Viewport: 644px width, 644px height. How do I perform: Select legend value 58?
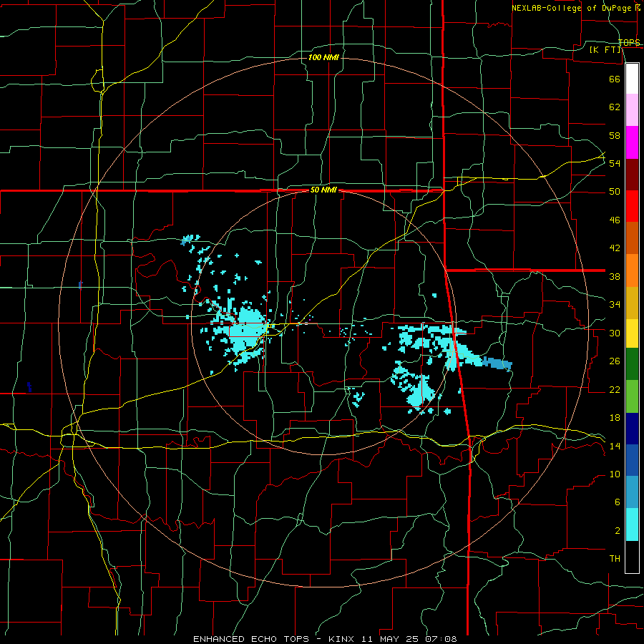coord(615,135)
